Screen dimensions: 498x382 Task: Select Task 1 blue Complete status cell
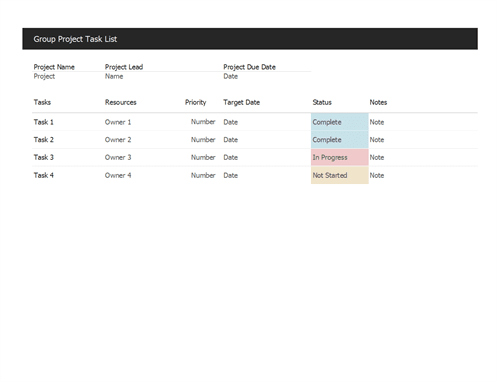(x=339, y=122)
